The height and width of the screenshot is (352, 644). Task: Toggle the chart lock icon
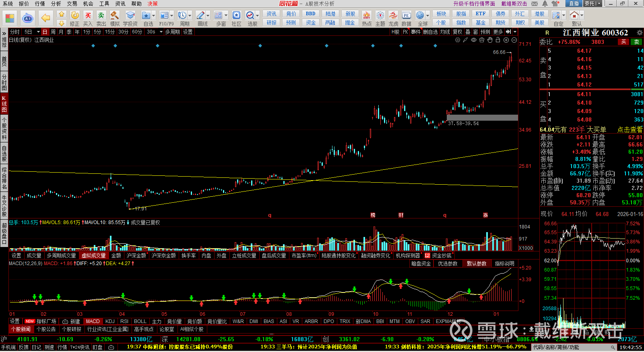(498, 40)
